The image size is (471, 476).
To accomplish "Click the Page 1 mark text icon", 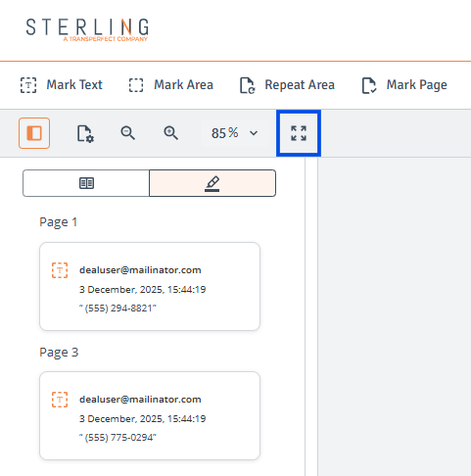I will pos(60,270).
